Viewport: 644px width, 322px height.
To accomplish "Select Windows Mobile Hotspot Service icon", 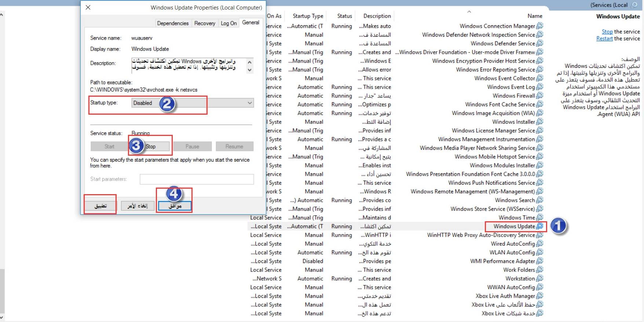I will click(x=539, y=156).
